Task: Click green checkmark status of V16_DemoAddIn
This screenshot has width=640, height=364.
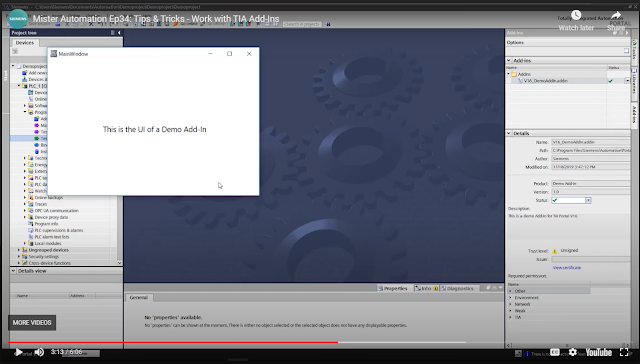Action: pos(611,81)
